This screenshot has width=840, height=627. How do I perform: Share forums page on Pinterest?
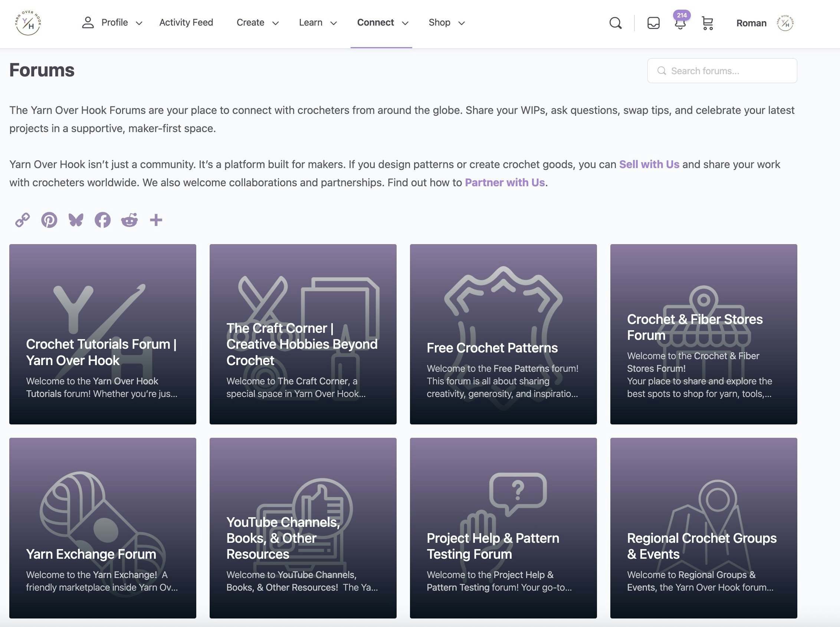point(49,220)
